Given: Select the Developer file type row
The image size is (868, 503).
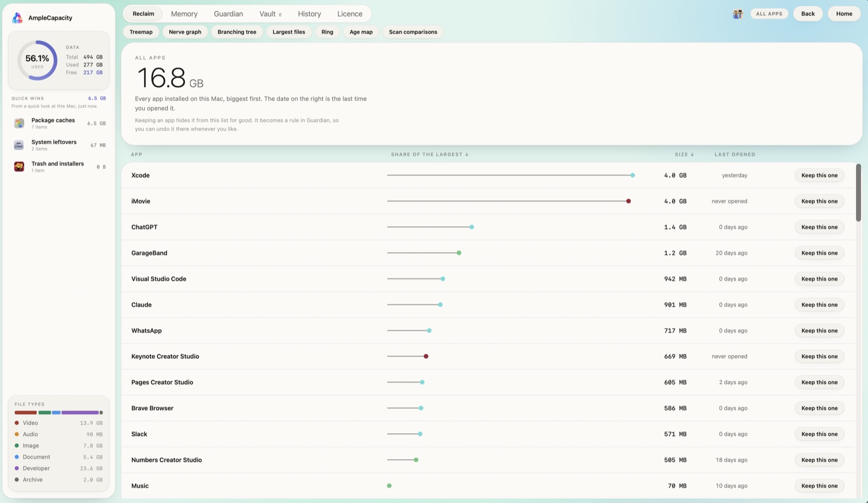Looking at the screenshot, I should [59, 468].
